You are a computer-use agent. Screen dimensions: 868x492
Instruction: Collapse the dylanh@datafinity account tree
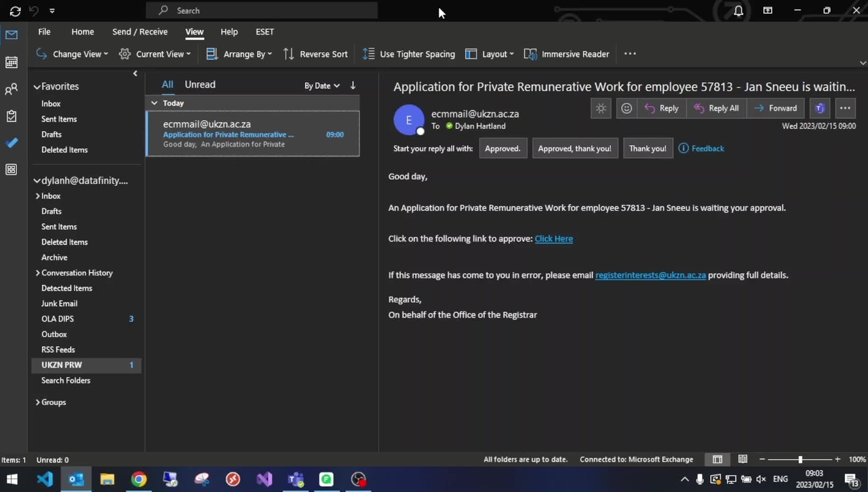pyautogui.click(x=37, y=181)
